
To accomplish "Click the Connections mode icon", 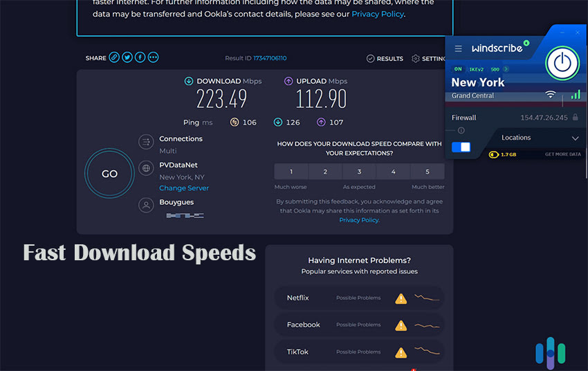I will (146, 142).
